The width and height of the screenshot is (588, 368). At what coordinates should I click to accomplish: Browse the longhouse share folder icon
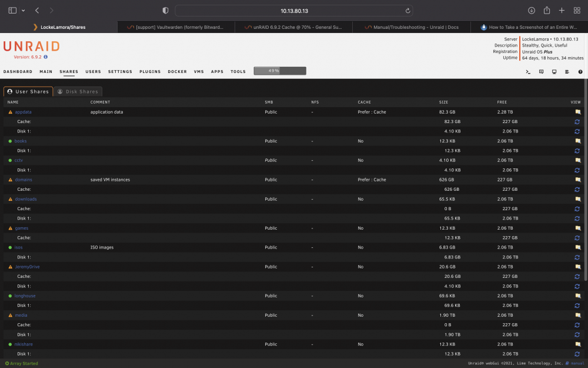click(x=578, y=296)
